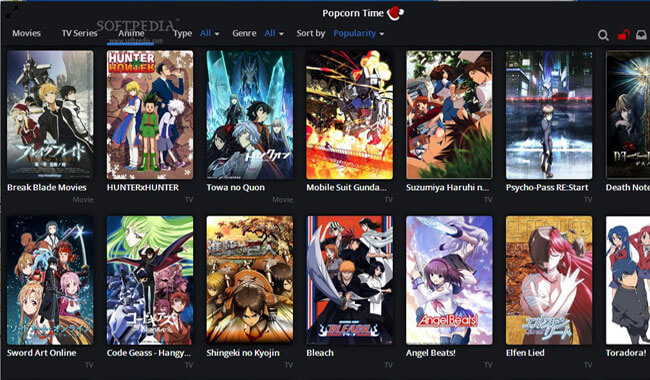
Task: Click the red padlock VPN icon
Action: click(x=623, y=34)
